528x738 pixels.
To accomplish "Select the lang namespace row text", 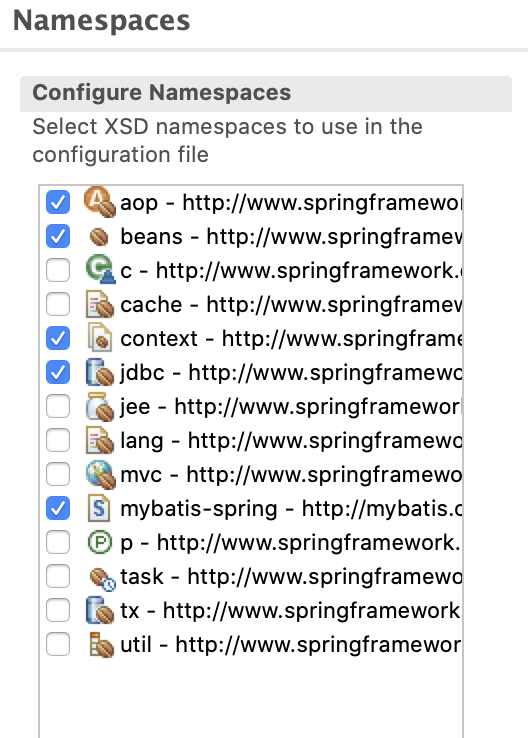I will (x=290, y=441).
